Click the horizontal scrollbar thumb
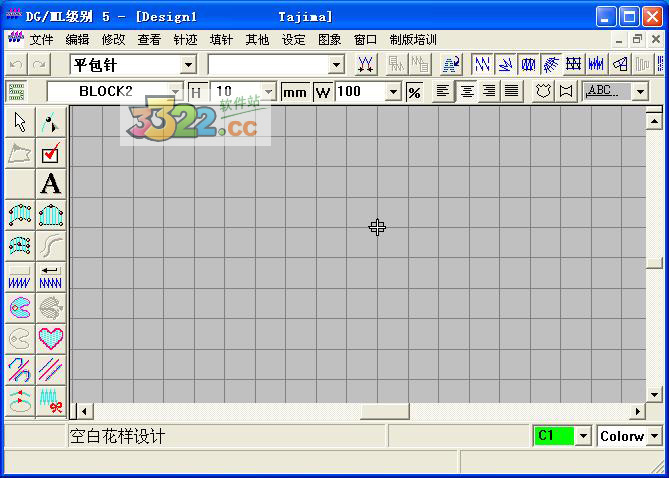Image resolution: width=669 pixels, height=478 pixels. coord(385,411)
